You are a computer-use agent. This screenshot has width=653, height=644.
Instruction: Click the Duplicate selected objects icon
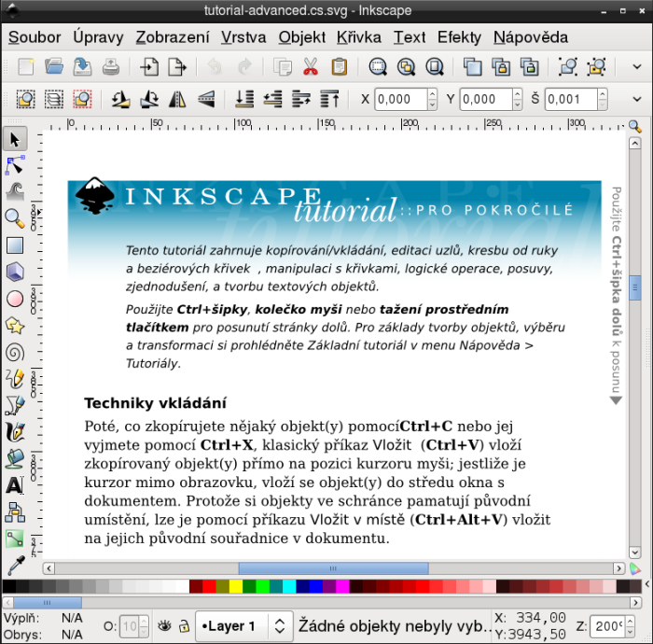pos(473,66)
